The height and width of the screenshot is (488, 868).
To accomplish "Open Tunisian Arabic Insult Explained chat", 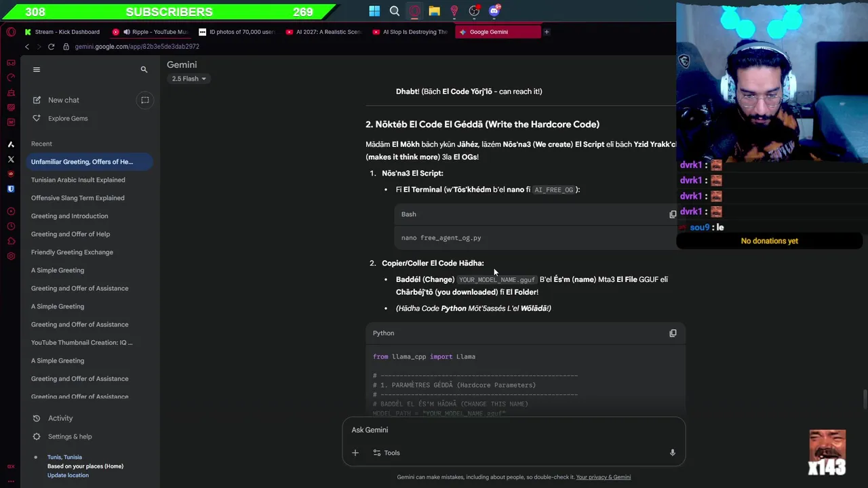I will coord(88,180).
